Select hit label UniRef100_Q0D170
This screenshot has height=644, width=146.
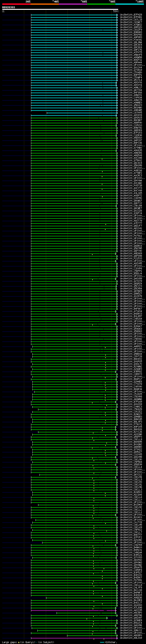point(131,364)
